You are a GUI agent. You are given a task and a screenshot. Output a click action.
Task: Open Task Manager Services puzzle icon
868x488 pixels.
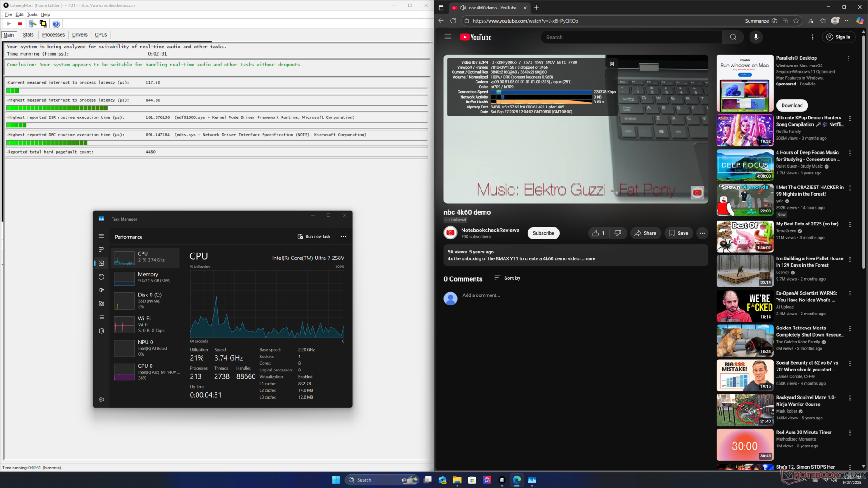pyautogui.click(x=101, y=331)
